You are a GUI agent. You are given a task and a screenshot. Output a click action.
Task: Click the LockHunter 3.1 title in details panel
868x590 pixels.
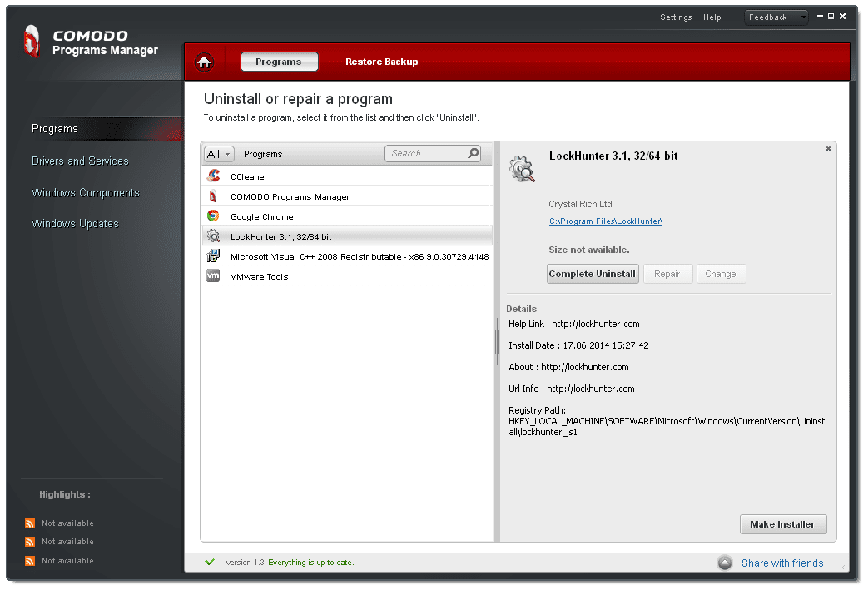pyautogui.click(x=613, y=156)
